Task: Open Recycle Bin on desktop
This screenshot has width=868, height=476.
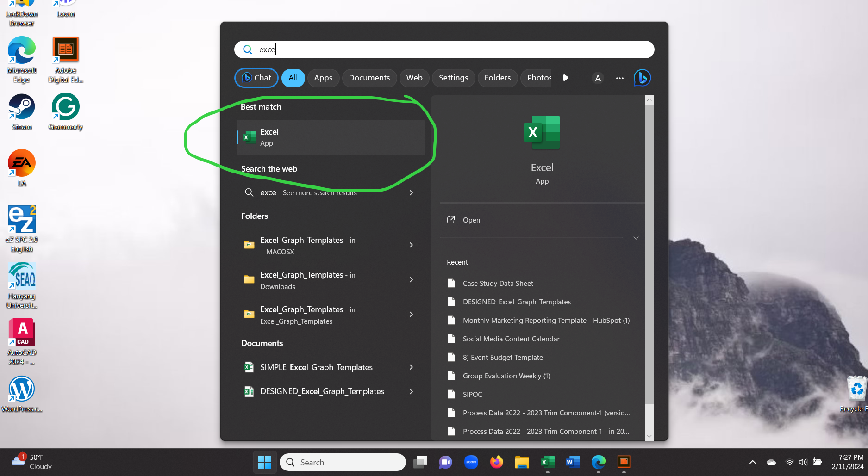Action: point(856,394)
